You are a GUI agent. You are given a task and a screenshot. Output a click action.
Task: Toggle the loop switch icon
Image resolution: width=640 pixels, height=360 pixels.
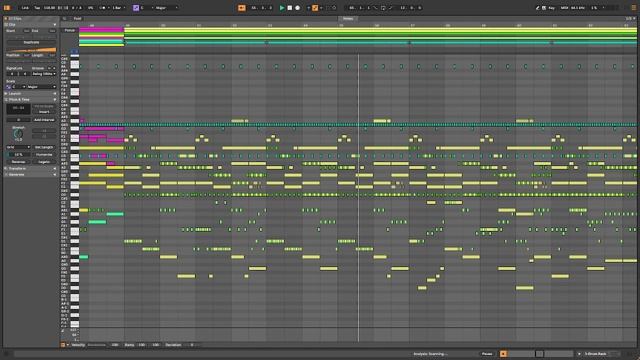click(383, 8)
